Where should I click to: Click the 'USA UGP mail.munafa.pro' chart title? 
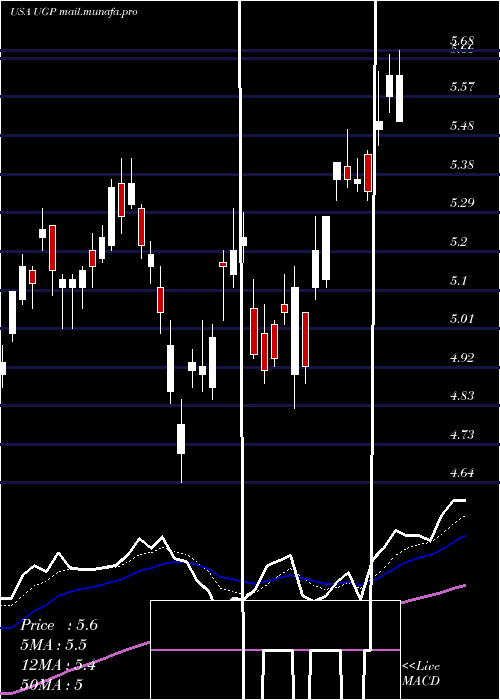click(74, 12)
